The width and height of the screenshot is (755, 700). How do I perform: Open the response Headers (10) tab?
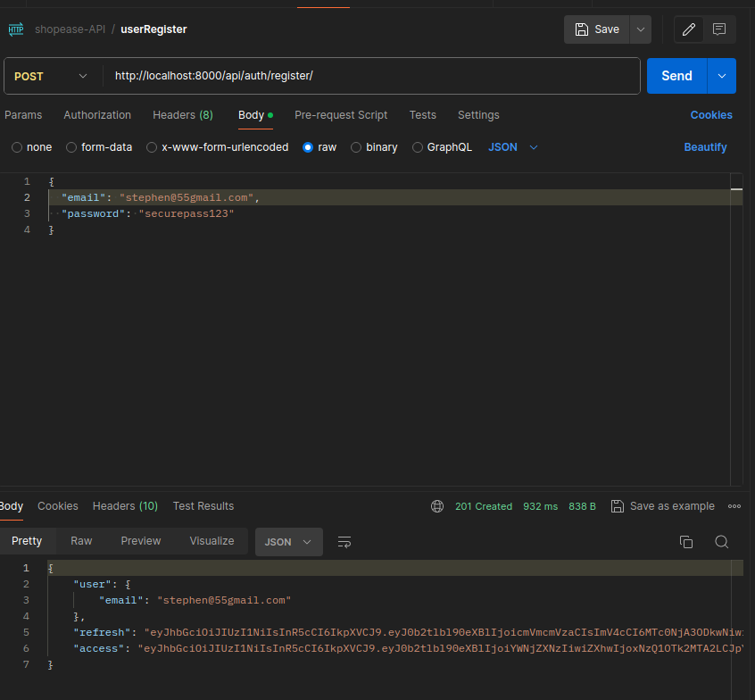point(125,506)
